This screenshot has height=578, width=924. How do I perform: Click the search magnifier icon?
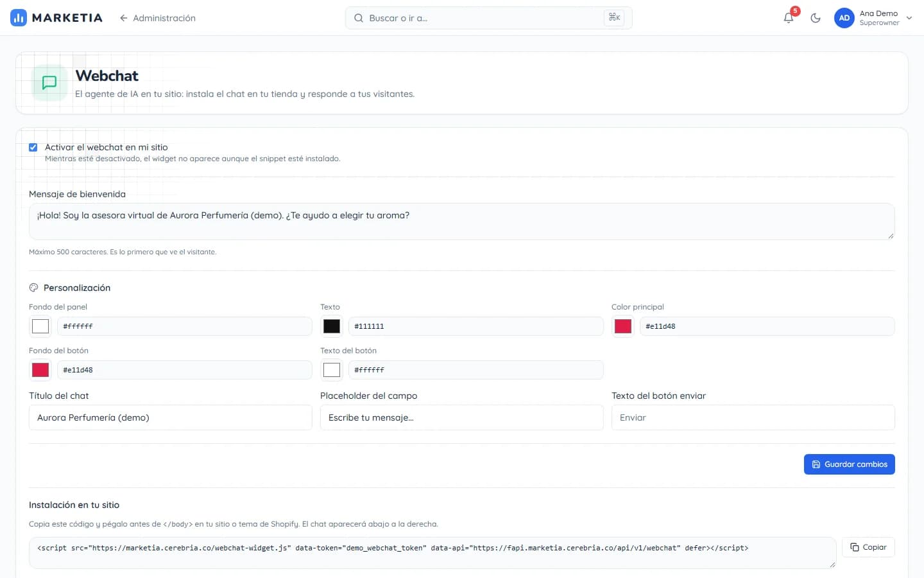pyautogui.click(x=359, y=18)
